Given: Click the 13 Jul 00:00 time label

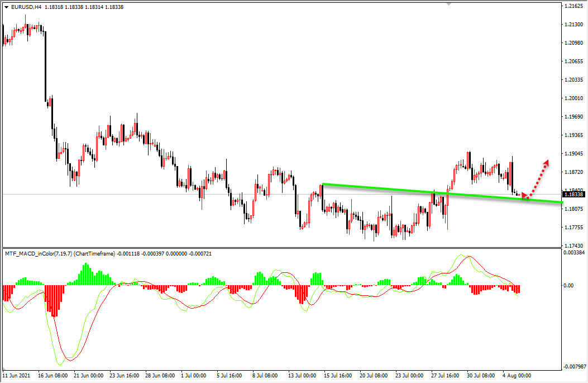Looking at the screenshot, I should click(x=302, y=376).
